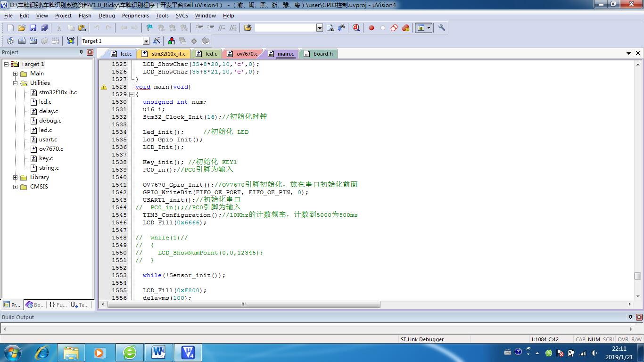Insert a bookmark with the flag icon

point(150,28)
